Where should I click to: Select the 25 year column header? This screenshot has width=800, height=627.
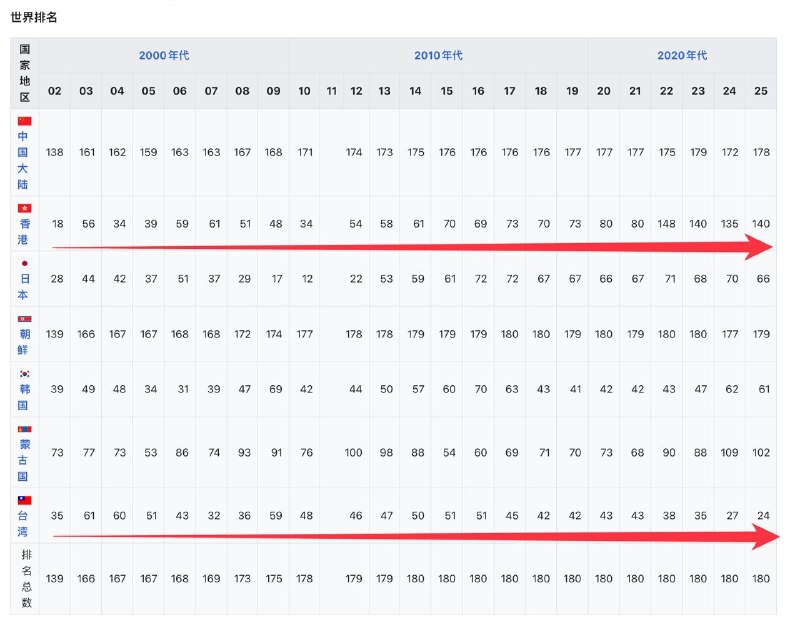coord(761,91)
